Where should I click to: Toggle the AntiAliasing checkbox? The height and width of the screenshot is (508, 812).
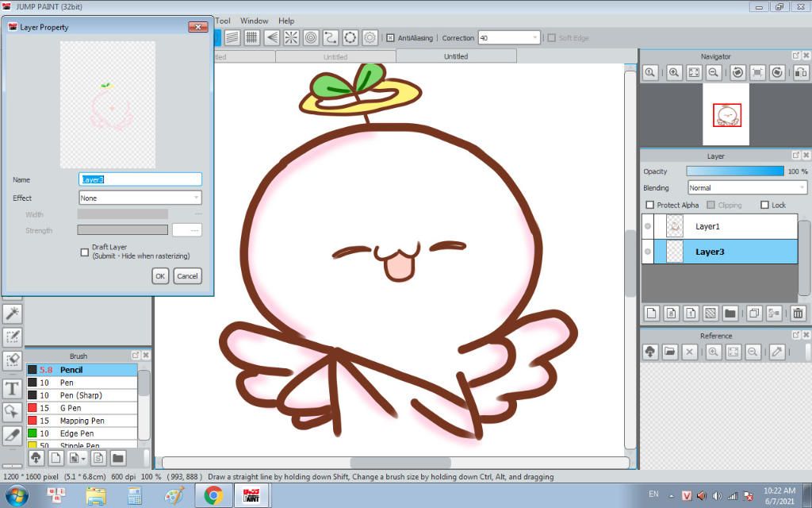(x=390, y=38)
